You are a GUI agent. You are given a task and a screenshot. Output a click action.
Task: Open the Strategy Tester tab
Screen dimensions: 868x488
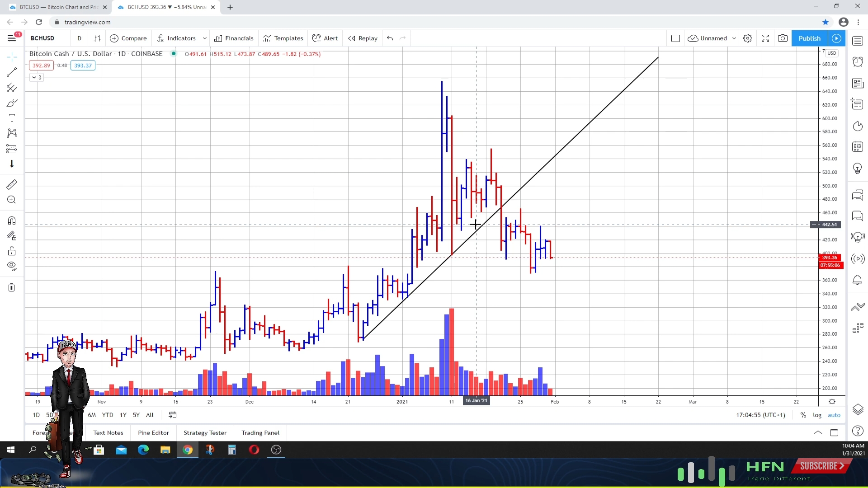coord(205,433)
